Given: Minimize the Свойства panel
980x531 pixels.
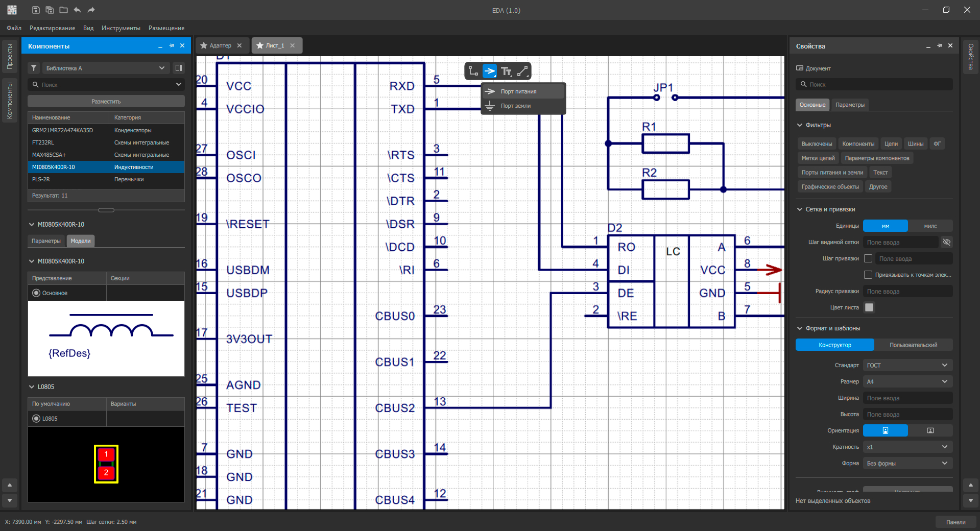Looking at the screenshot, I should tap(928, 46).
